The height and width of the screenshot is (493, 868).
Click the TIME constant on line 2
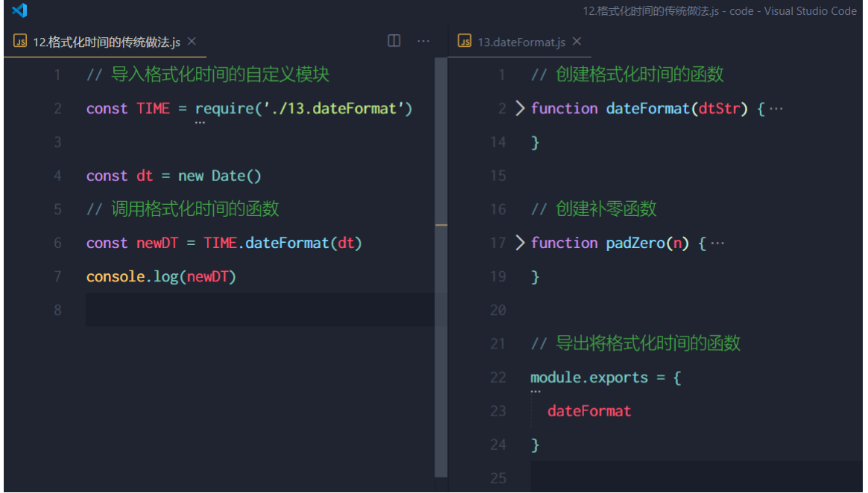(x=153, y=109)
